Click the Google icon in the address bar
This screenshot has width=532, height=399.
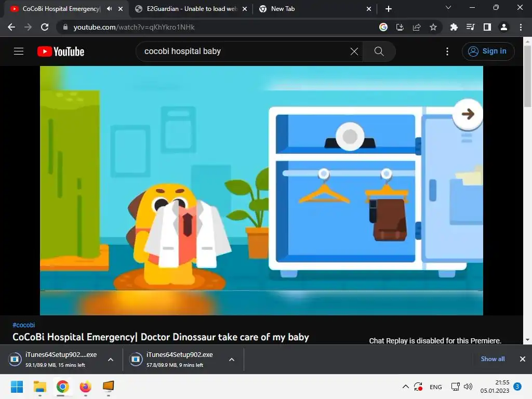coord(383,27)
